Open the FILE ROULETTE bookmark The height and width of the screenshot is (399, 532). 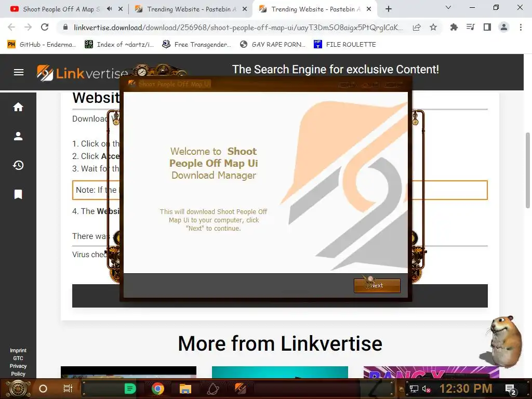345,45
